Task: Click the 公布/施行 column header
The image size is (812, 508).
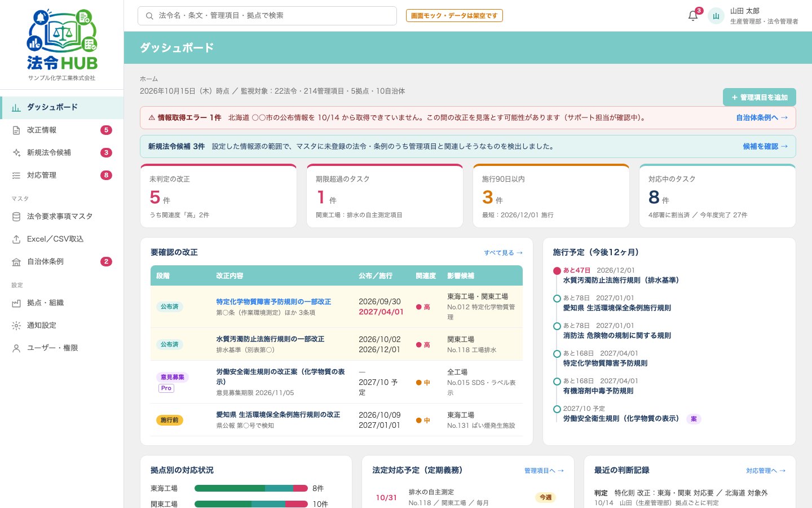Action: point(376,276)
